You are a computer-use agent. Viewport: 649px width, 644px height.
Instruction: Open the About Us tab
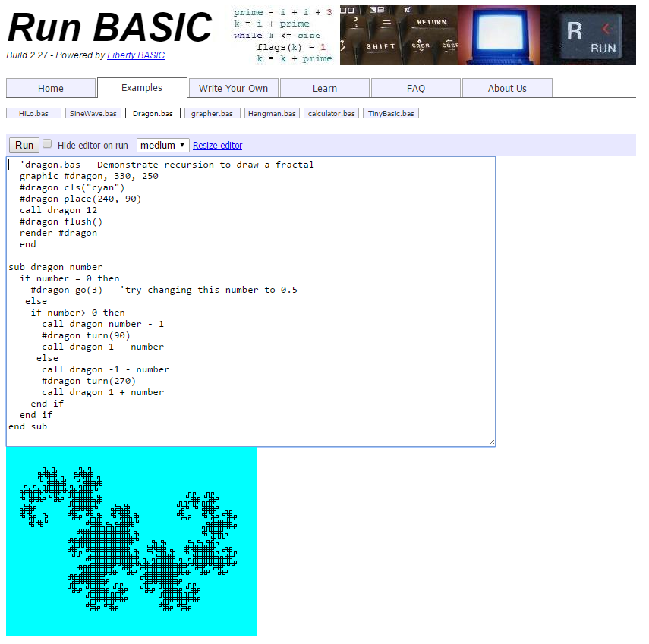(x=506, y=87)
